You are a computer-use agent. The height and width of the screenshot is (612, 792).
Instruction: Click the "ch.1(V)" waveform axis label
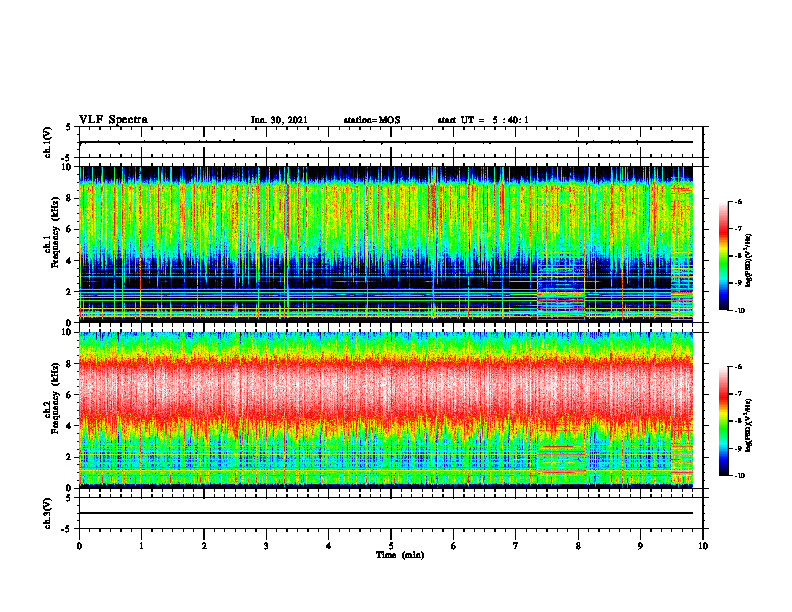[48, 142]
